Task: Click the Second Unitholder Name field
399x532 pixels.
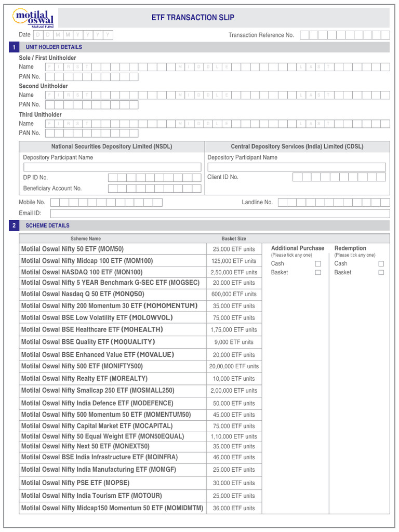Action: [218, 95]
